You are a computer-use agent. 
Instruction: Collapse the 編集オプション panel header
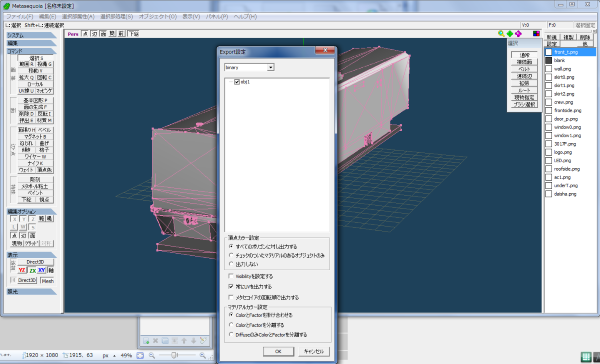(31, 211)
